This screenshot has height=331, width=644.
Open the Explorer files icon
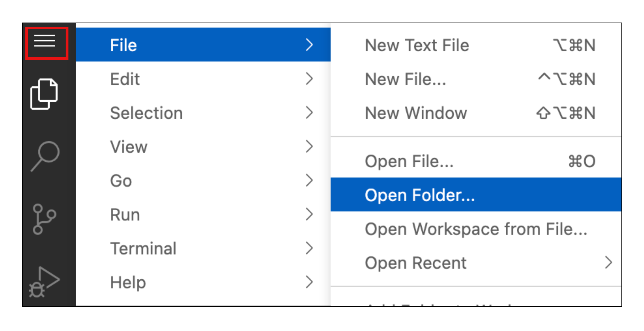[44, 94]
